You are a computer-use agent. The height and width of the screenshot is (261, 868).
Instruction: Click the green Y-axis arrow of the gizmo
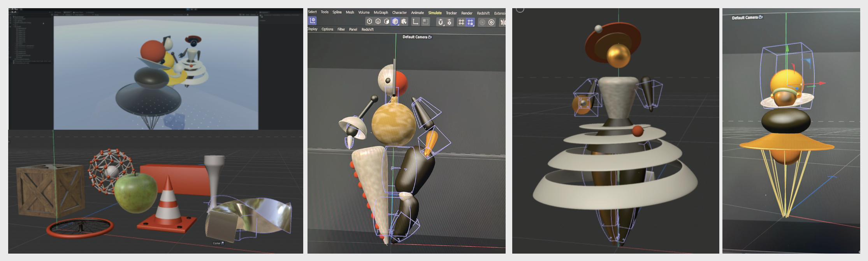787,49
